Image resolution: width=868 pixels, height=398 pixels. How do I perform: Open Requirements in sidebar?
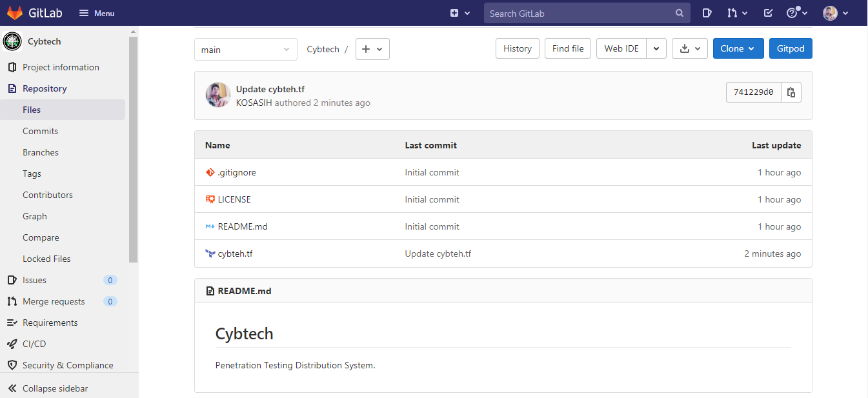pos(50,323)
